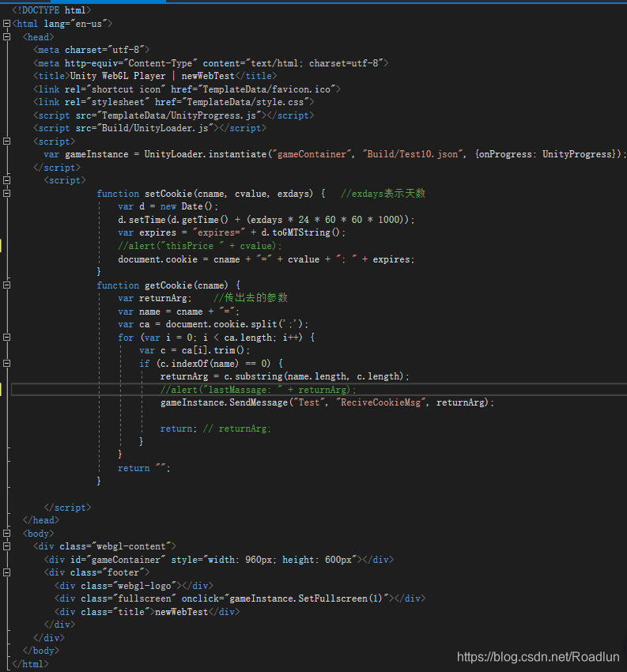627x672 pixels.
Task: Click the "Build/UnityLoader.js" src value
Action: [155, 128]
